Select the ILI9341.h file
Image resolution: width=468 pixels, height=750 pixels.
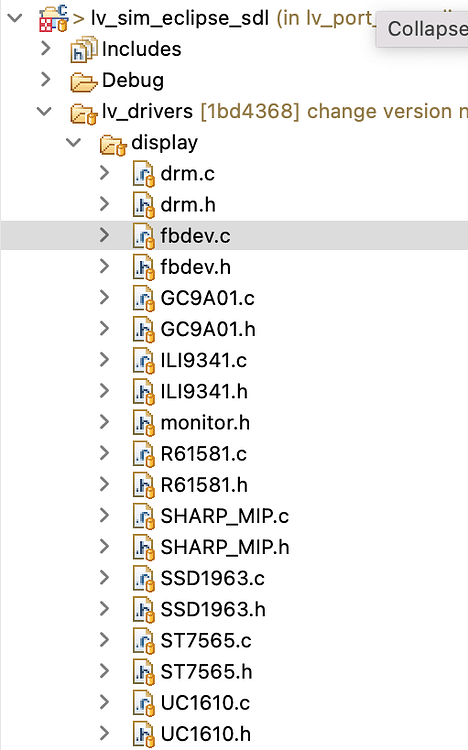coord(204,392)
